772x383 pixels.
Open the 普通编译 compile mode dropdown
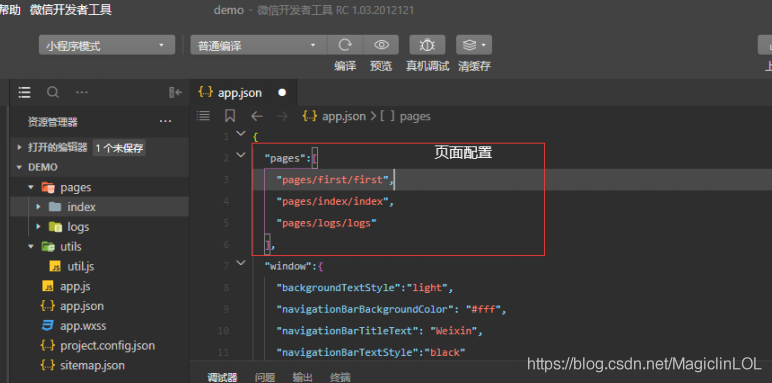(259, 45)
